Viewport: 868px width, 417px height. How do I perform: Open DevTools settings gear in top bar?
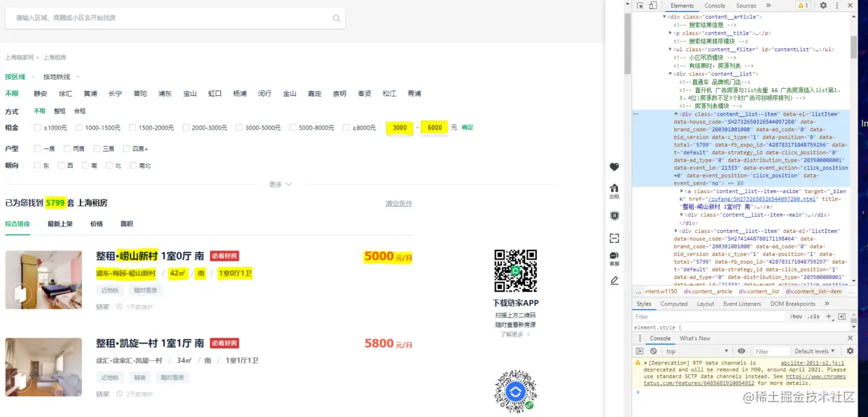823,6
